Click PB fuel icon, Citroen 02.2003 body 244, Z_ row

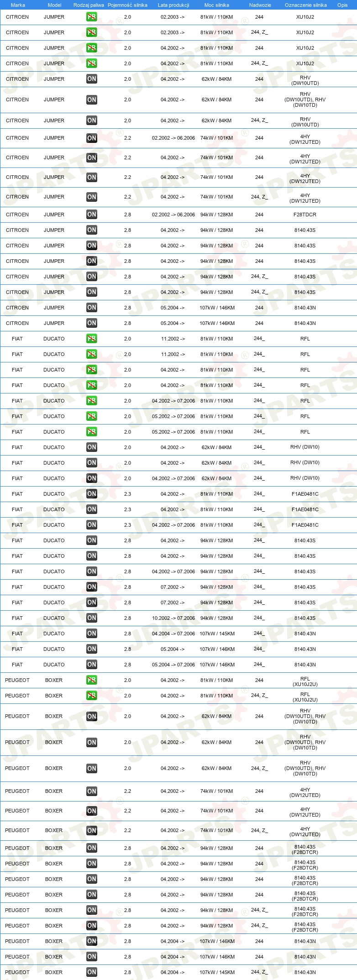coord(92,32)
